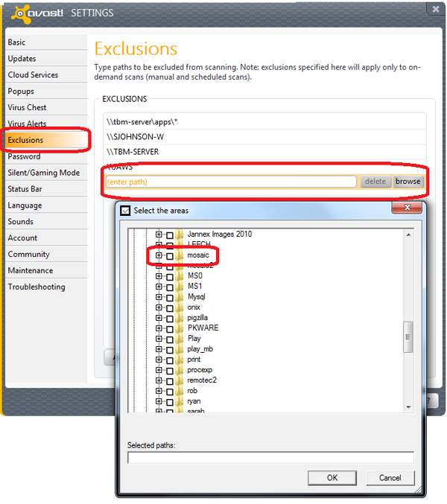The height and width of the screenshot is (504, 447).
Task: Click the PKWARE folder icon
Action: tap(180, 328)
